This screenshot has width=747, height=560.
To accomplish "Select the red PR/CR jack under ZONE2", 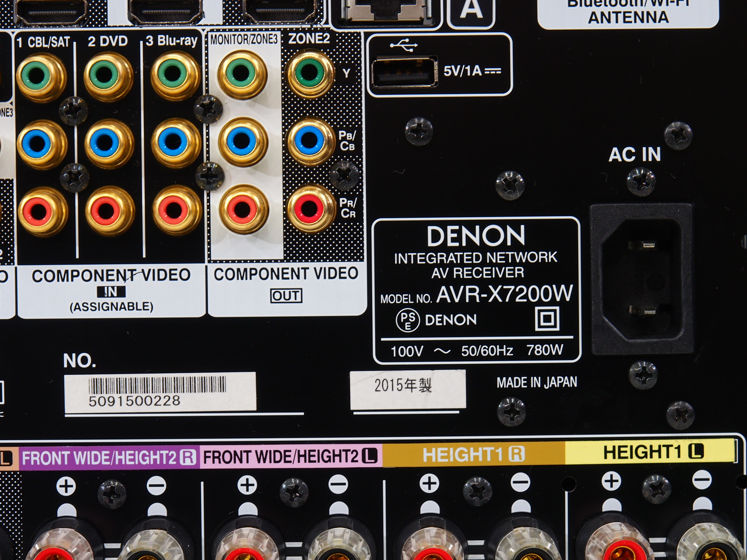I will (x=311, y=209).
